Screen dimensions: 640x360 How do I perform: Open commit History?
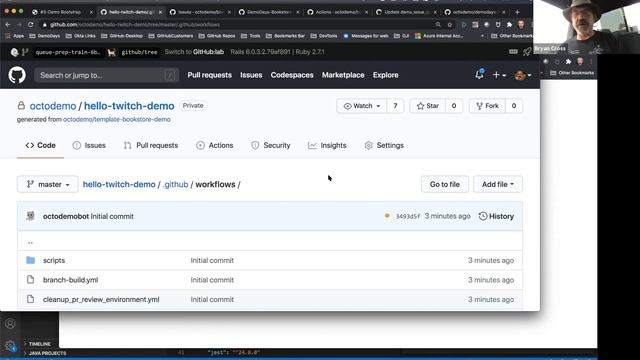click(x=496, y=216)
